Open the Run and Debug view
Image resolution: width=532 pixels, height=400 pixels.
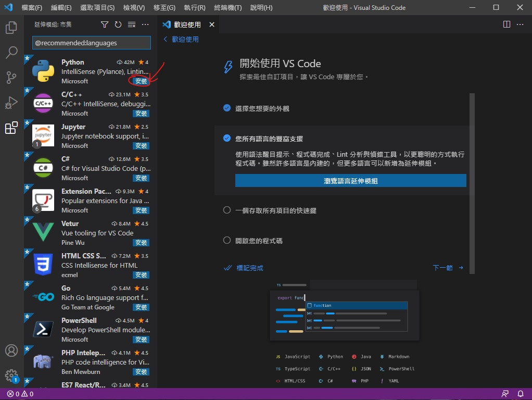tap(11, 103)
